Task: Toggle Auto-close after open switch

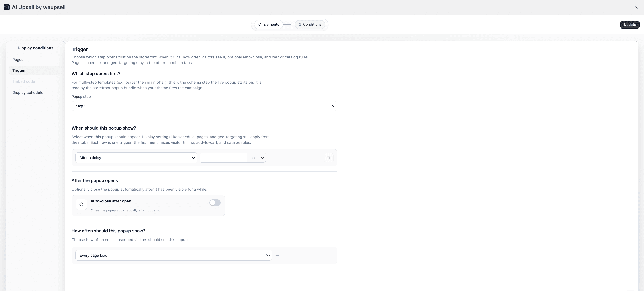Action: pos(215,202)
